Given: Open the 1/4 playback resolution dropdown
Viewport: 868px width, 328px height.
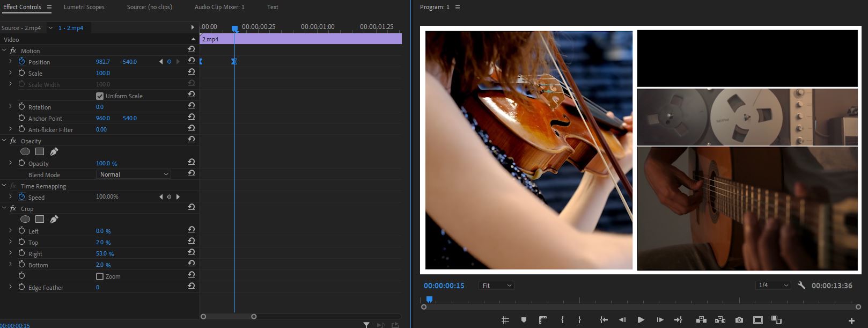Looking at the screenshot, I should pyautogui.click(x=774, y=286).
